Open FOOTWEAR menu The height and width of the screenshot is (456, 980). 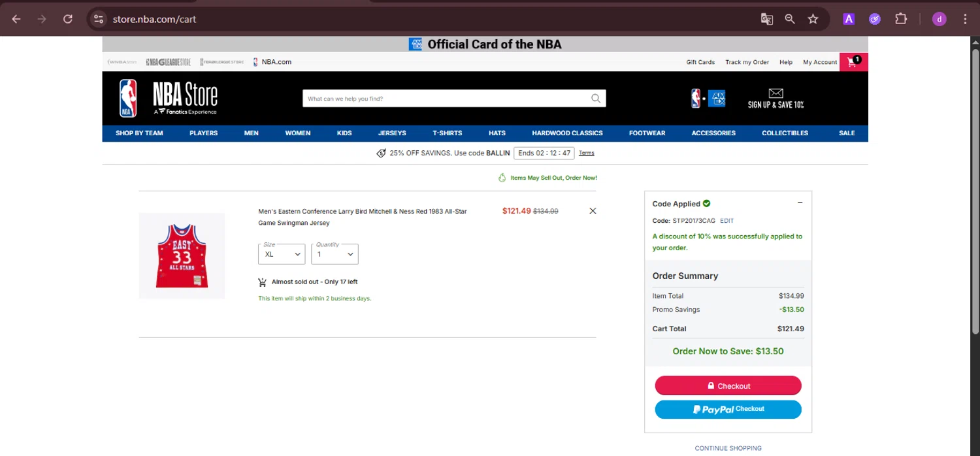point(647,133)
